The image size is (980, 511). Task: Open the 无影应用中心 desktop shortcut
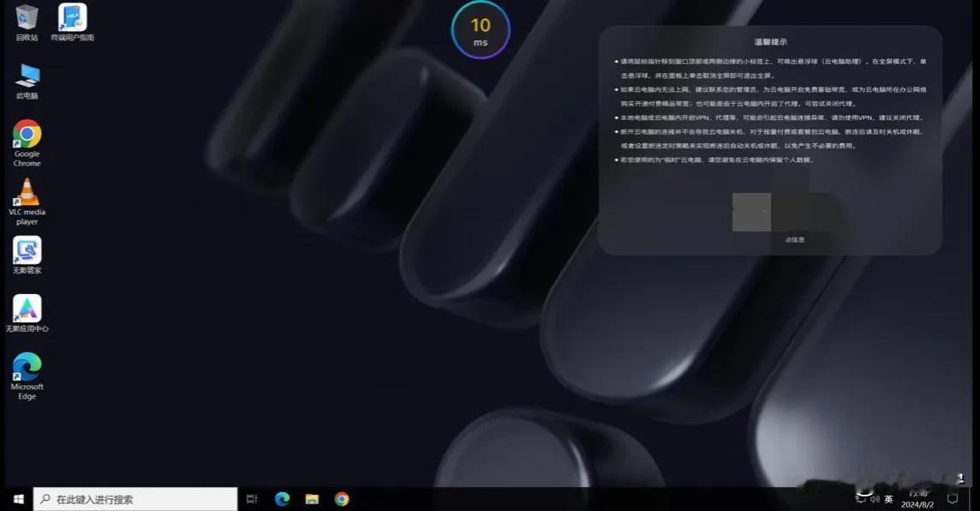coord(27,313)
